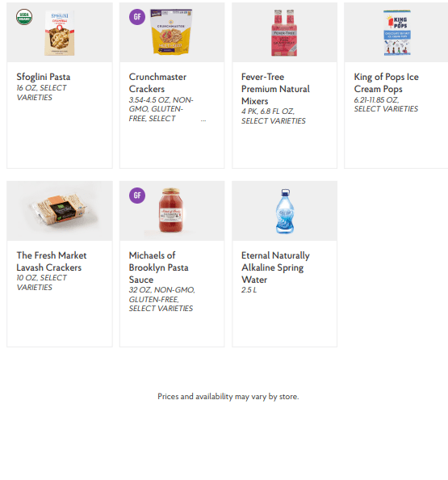
Task: Open Michaels of Brooklyn Pasta Sauce title
Action: click(x=158, y=267)
